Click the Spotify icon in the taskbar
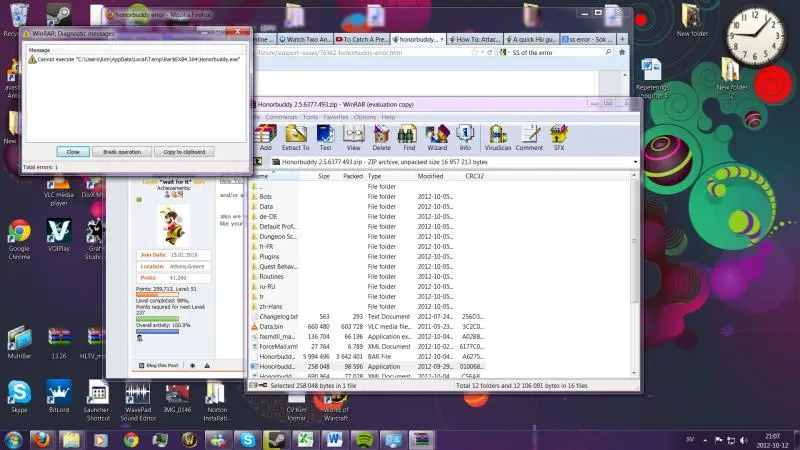The height and width of the screenshot is (450, 800). tap(364, 440)
